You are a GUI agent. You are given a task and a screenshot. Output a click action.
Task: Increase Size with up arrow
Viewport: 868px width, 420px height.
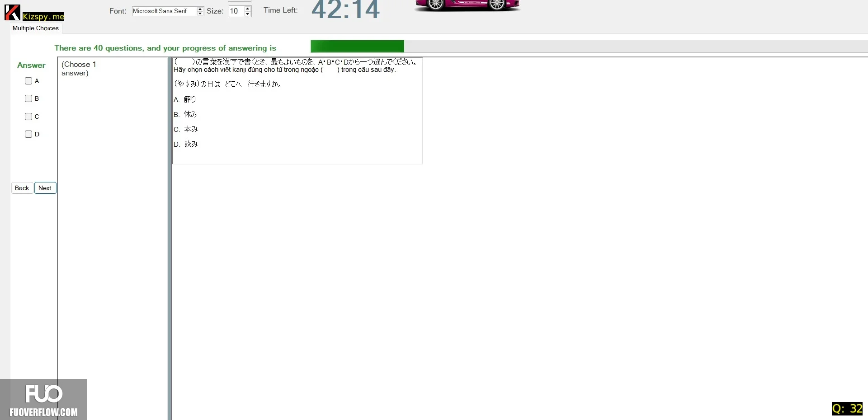coord(247,9)
